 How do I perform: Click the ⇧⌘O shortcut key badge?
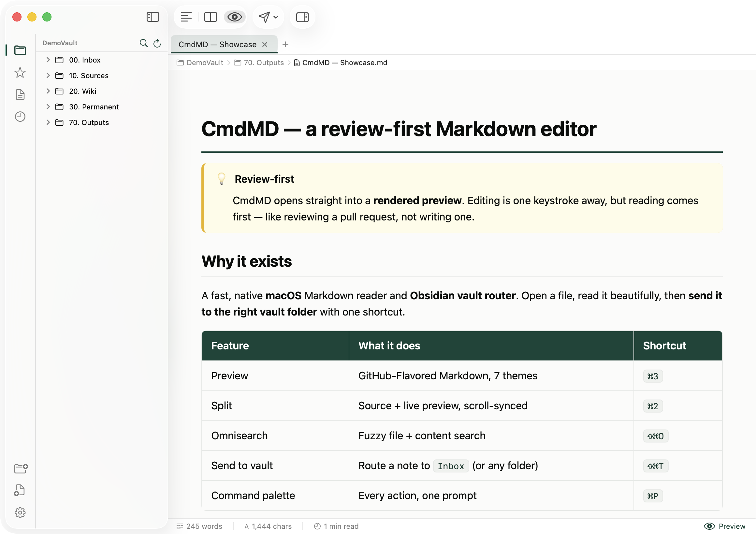pyautogui.click(x=656, y=436)
